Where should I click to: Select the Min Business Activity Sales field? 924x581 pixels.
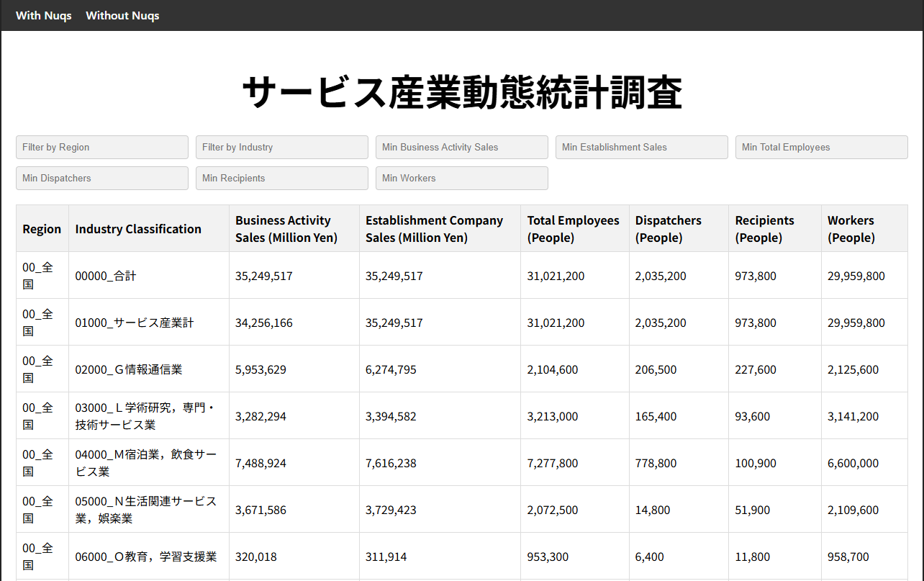coord(462,148)
